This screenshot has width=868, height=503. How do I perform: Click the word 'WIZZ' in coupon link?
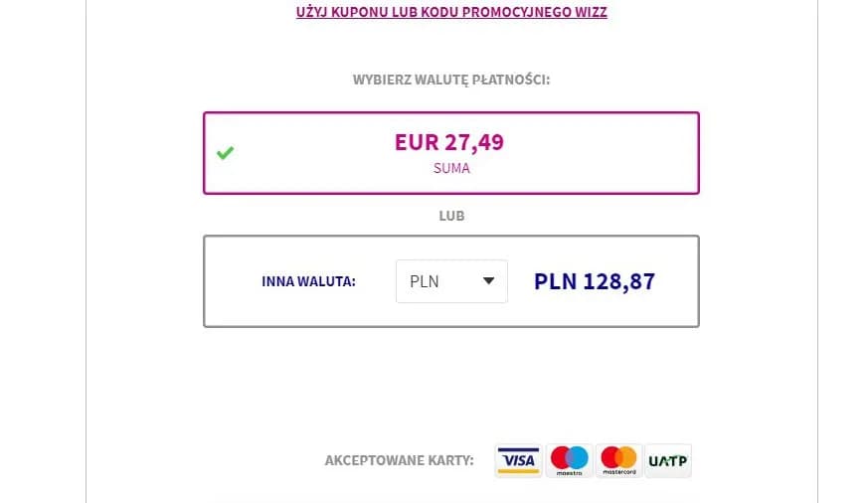coord(588,13)
